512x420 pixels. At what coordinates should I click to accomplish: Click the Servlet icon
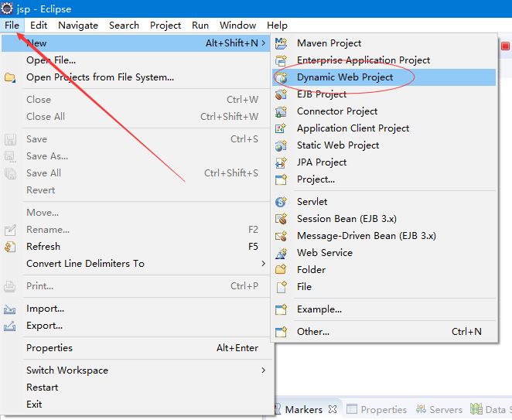coord(281,202)
